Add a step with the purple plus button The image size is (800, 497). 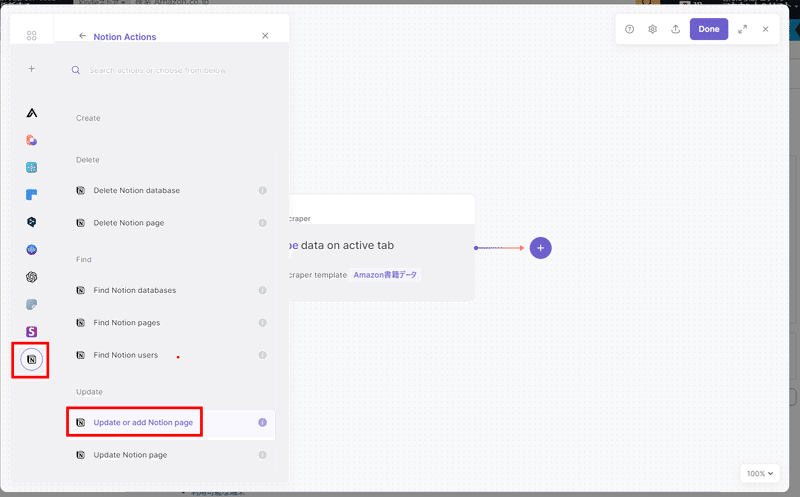click(540, 248)
